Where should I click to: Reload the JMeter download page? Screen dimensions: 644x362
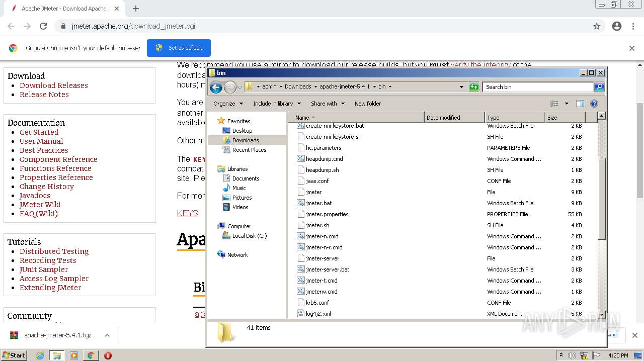pos(43,26)
